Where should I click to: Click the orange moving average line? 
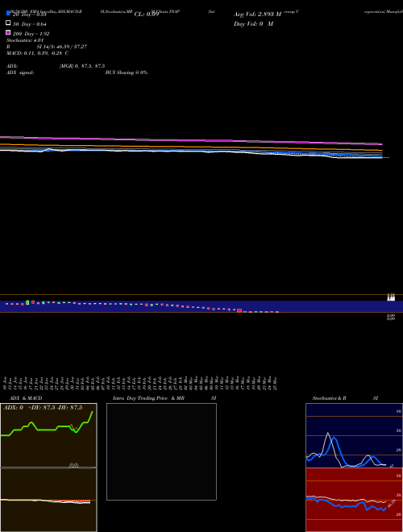click(191, 147)
